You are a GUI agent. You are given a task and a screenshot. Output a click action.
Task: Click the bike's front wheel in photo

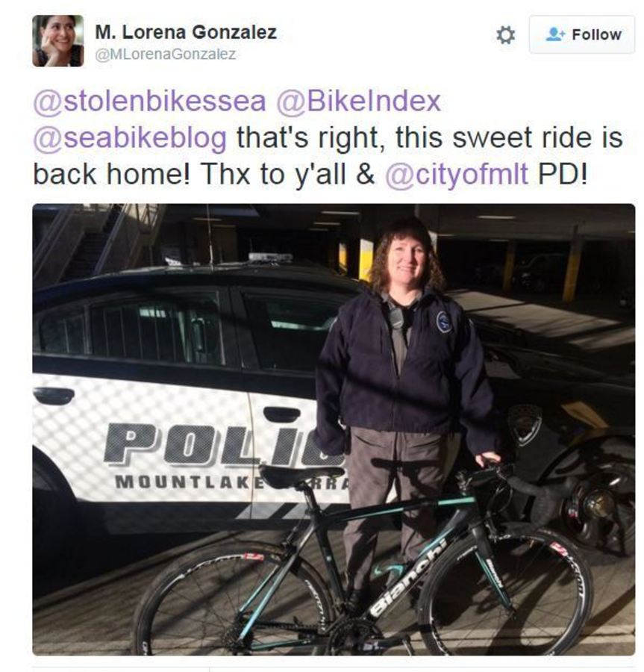(x=505, y=594)
